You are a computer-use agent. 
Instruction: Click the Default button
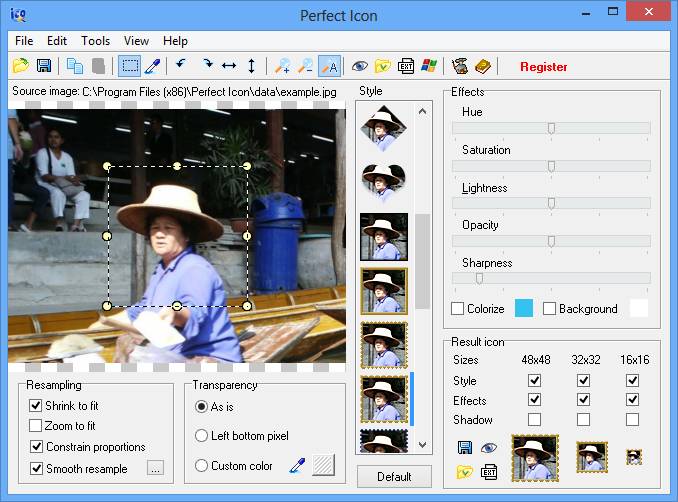[394, 477]
